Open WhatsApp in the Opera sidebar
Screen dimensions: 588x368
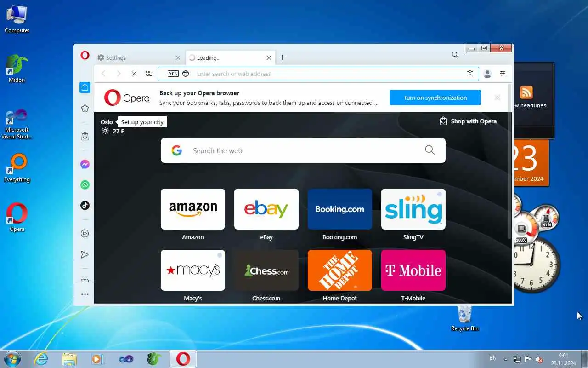tap(85, 185)
